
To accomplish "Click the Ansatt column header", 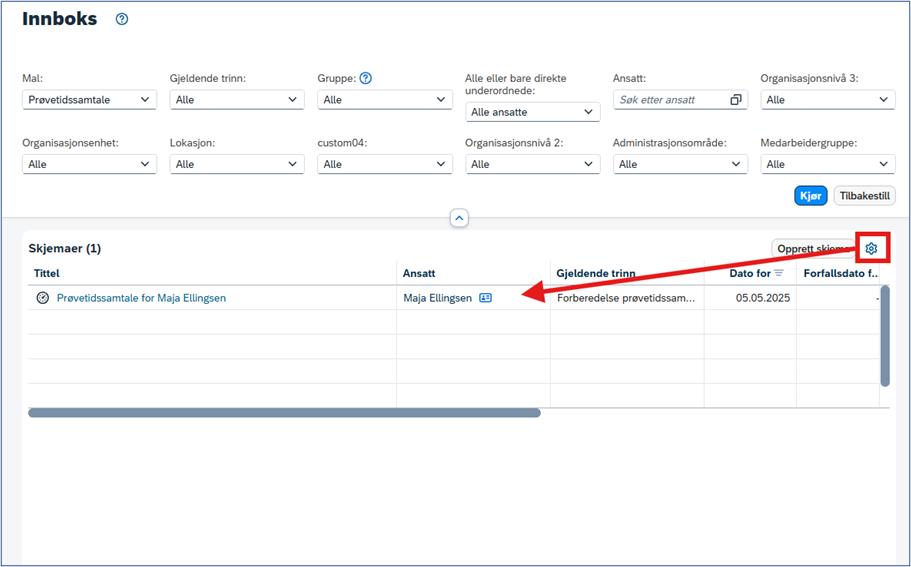I will point(474,273).
